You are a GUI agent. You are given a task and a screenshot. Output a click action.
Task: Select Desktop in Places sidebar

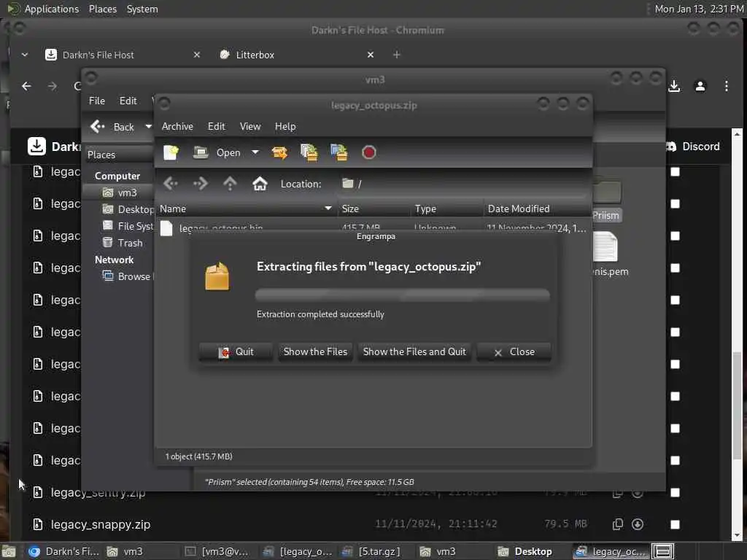click(x=128, y=209)
